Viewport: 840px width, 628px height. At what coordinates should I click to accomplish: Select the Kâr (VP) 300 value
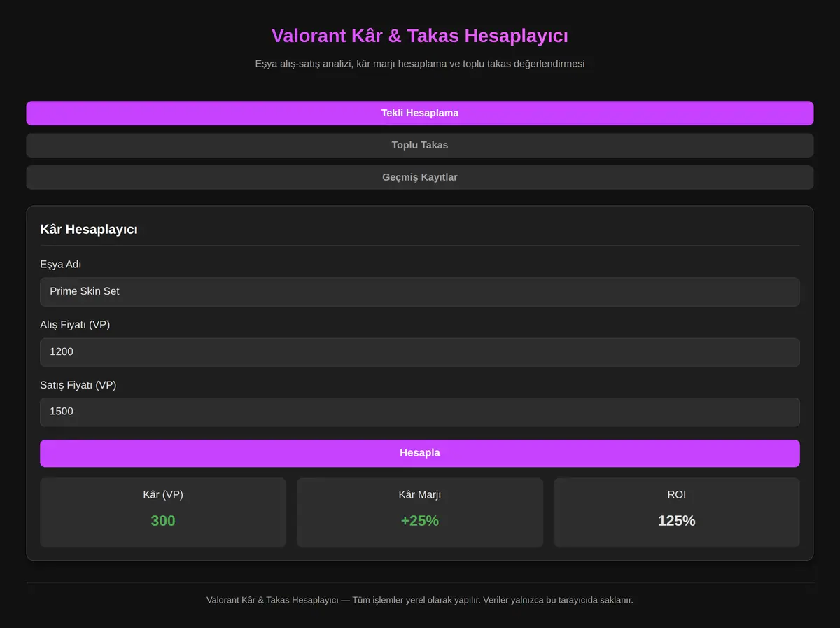(x=163, y=521)
